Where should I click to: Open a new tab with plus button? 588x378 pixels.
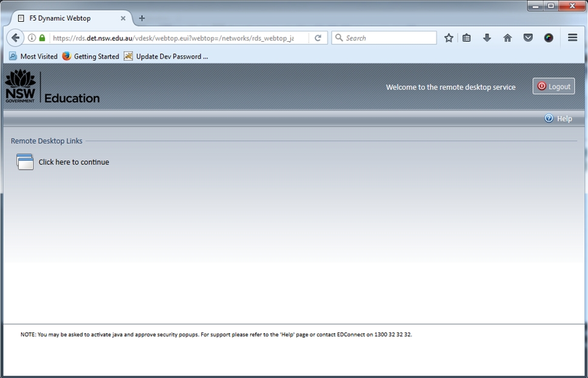tap(142, 18)
